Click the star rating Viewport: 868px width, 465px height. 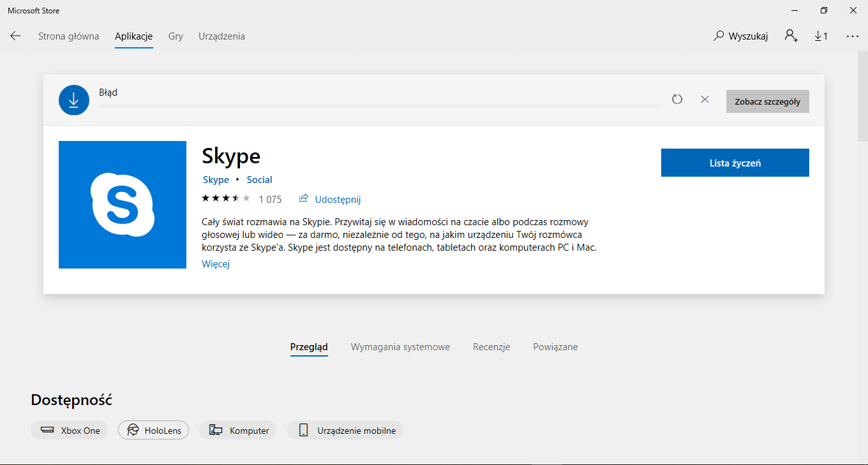point(226,198)
